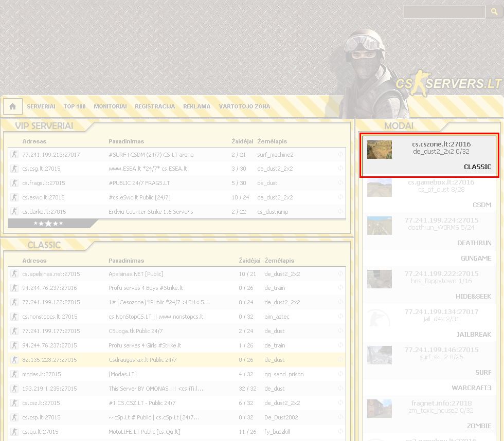504x441 pixels.
Task: Click the de_dust2 map thumbnail in CLASSIC mod
Action: (x=380, y=150)
